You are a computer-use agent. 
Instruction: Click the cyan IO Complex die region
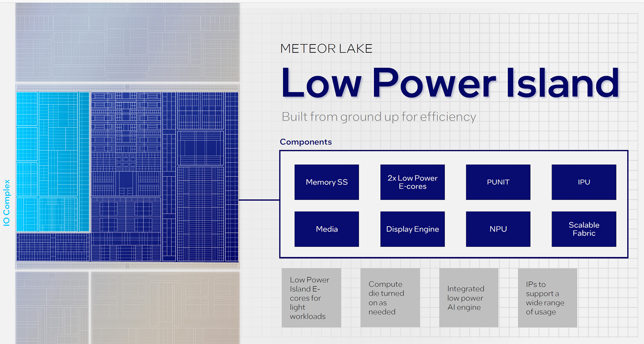coord(53,162)
